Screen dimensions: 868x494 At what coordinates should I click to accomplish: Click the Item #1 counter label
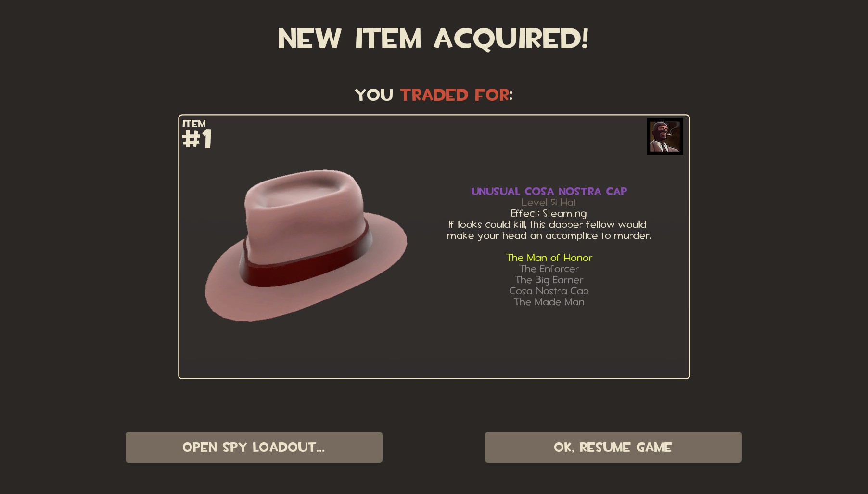click(197, 135)
